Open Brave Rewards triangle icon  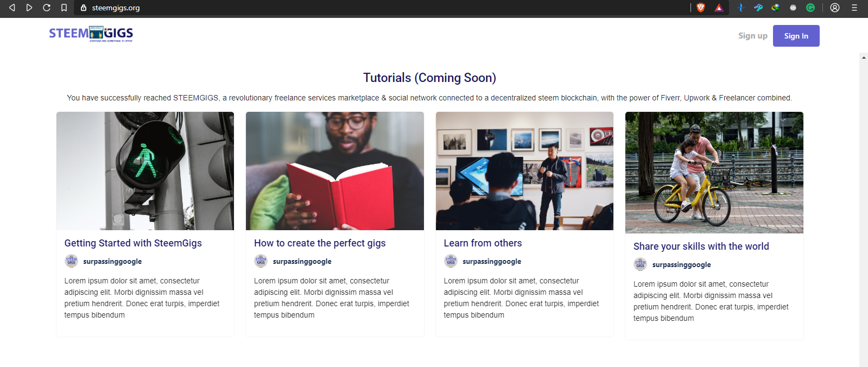pos(719,8)
